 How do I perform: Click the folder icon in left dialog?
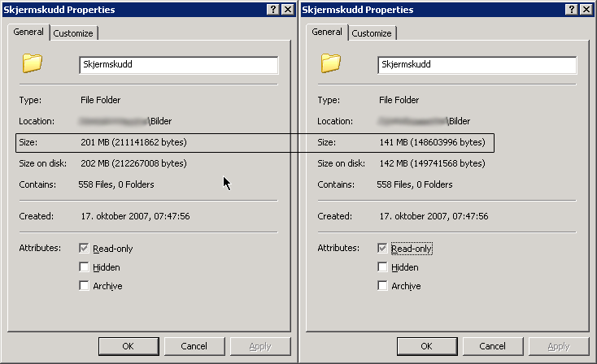[x=32, y=63]
